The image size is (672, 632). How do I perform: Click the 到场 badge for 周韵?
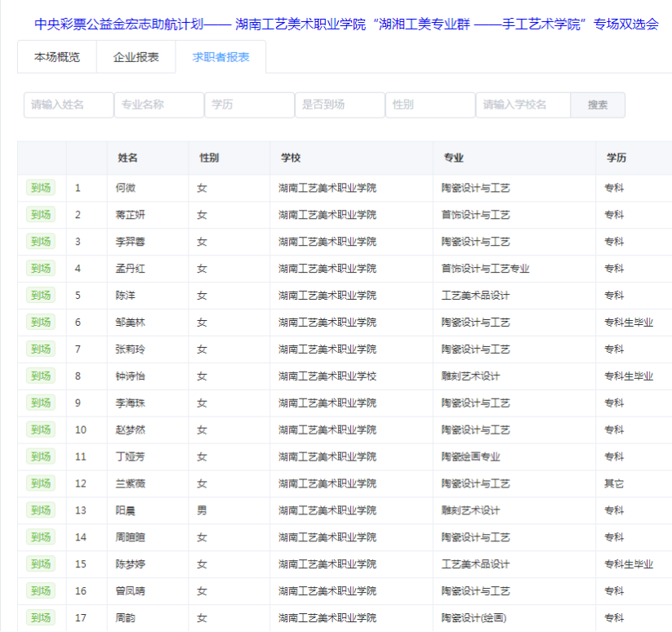41,618
